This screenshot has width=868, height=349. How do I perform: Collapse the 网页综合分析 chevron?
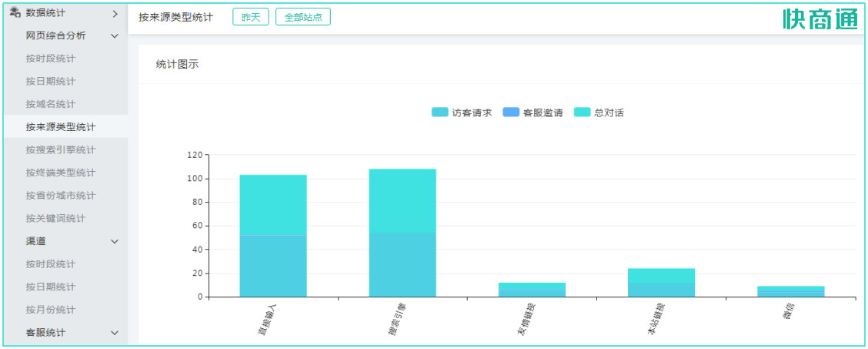[x=115, y=36]
